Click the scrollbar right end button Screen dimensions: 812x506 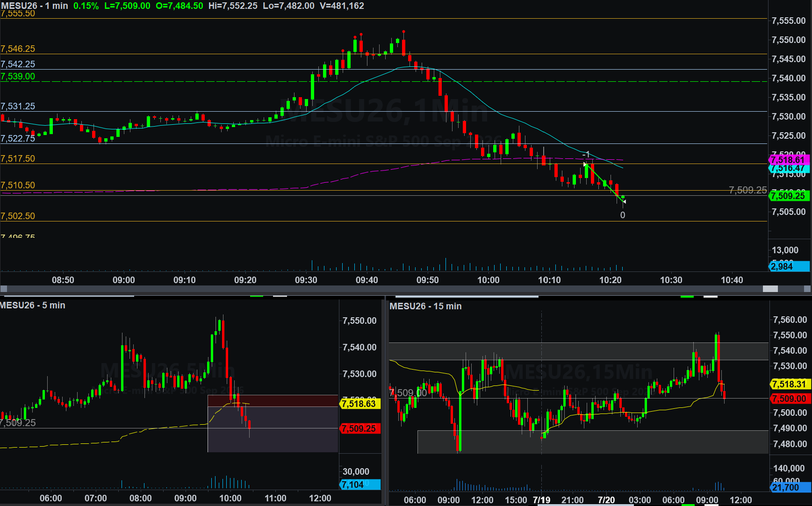(x=807, y=289)
